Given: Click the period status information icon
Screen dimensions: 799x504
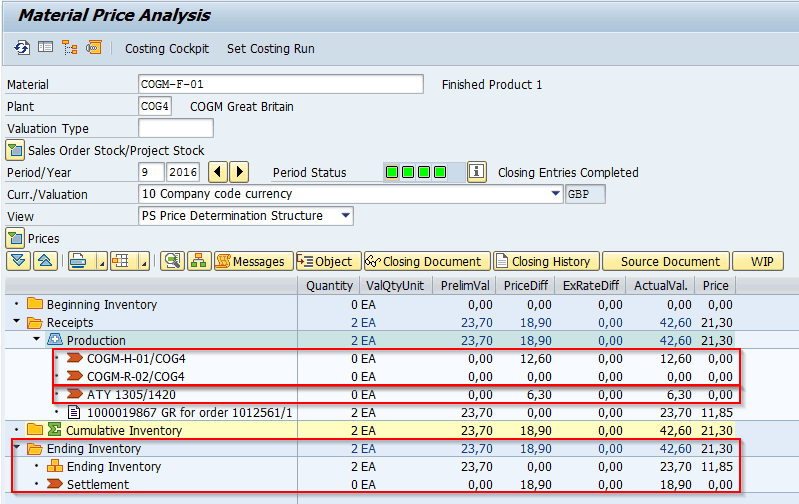Looking at the screenshot, I should [476, 172].
